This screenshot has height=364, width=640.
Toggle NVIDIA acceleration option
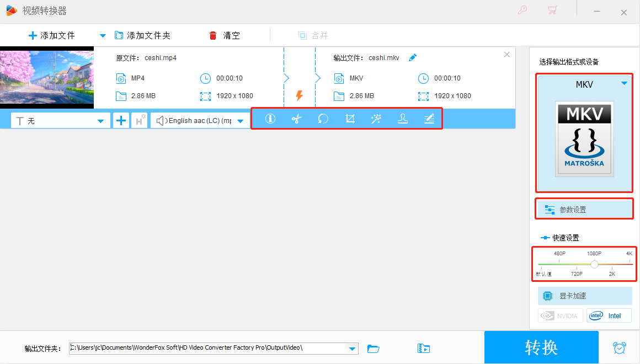[560, 316]
